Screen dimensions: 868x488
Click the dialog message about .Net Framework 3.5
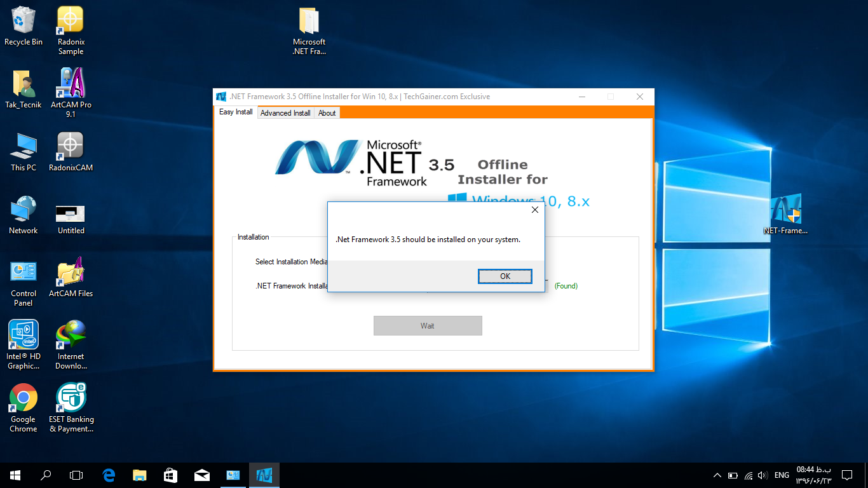(428, 240)
